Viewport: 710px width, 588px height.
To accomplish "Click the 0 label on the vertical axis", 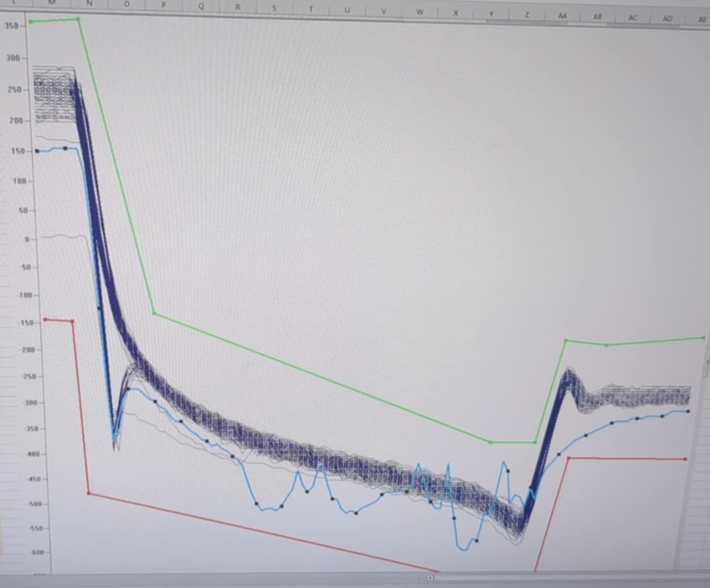I will click(27, 239).
